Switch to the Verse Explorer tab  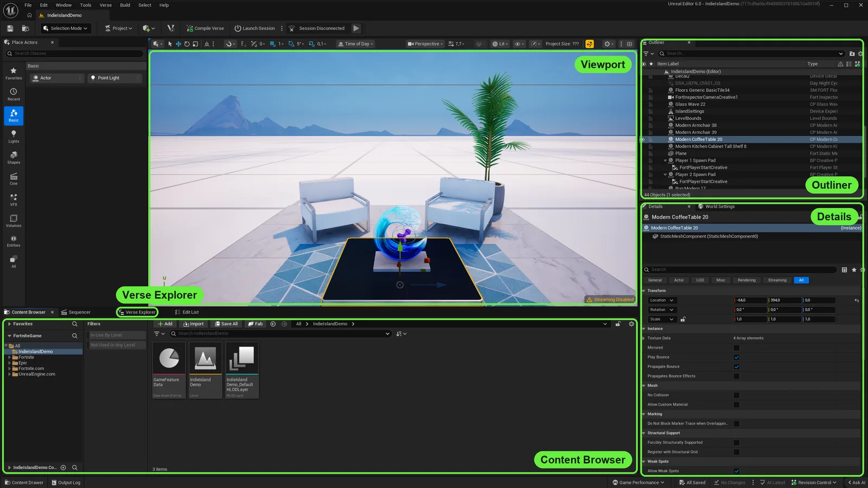(137, 312)
